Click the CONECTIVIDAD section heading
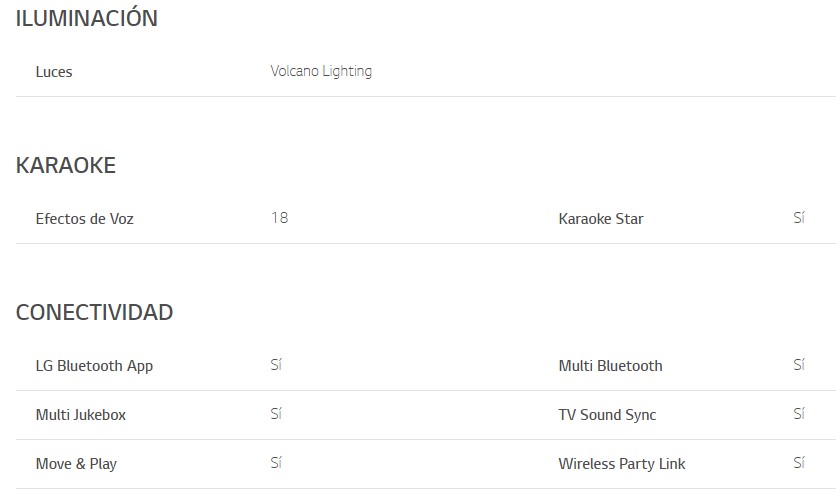Viewport: 836px width, 503px height. tap(95, 313)
